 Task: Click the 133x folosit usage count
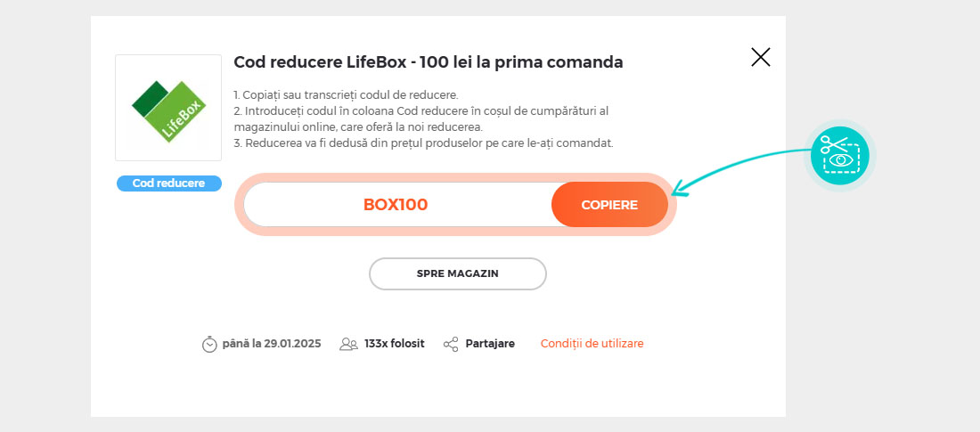pyautogui.click(x=395, y=343)
